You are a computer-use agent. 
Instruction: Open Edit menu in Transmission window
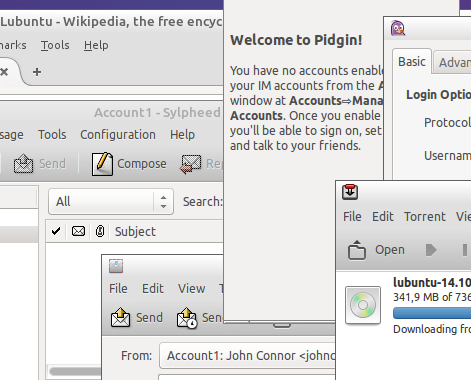point(383,217)
